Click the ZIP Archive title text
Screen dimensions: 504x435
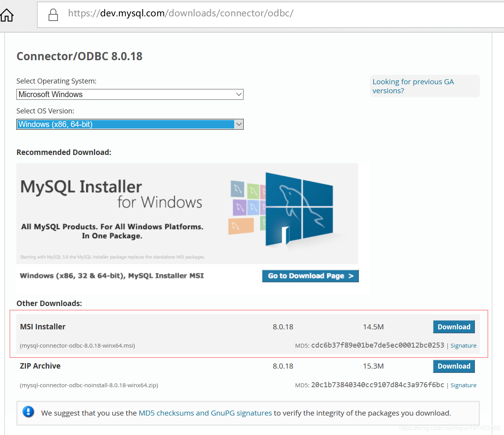[x=40, y=366]
